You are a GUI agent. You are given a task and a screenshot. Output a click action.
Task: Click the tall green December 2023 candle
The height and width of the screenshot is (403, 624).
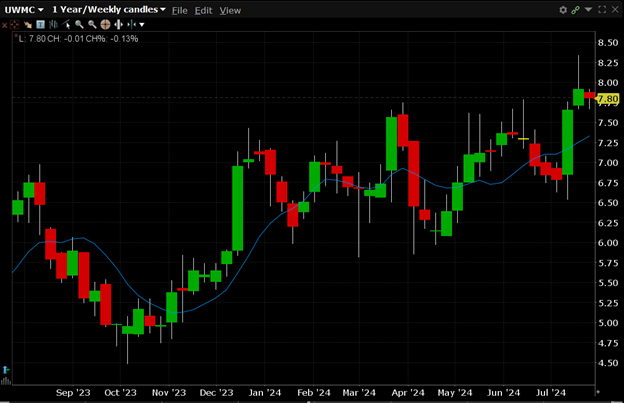click(238, 208)
